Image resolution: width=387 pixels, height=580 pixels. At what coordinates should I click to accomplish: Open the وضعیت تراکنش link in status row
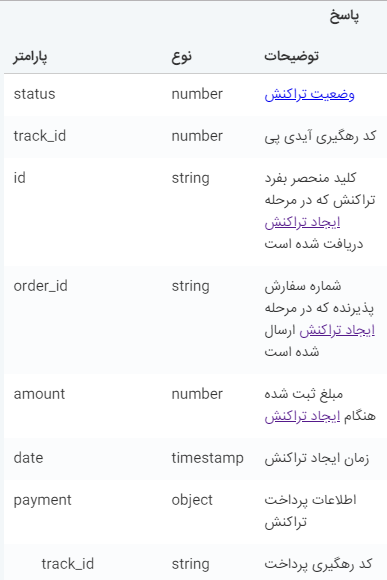309,94
